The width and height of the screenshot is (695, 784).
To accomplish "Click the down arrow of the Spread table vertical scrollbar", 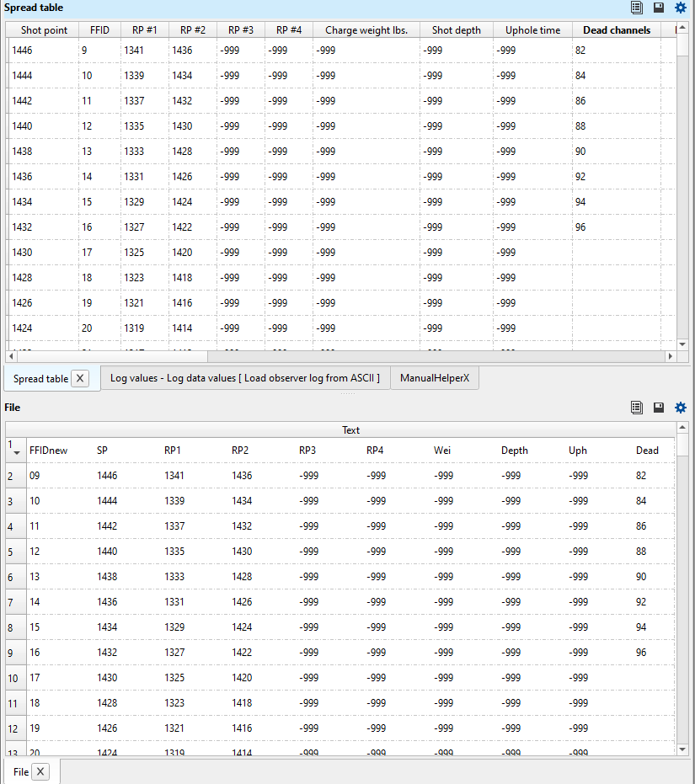I will pos(683,344).
